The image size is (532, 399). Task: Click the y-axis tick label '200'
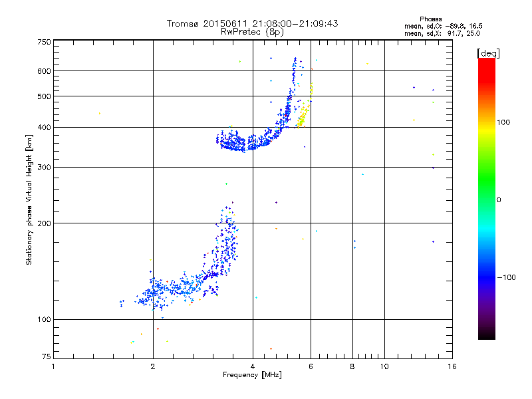point(44,223)
